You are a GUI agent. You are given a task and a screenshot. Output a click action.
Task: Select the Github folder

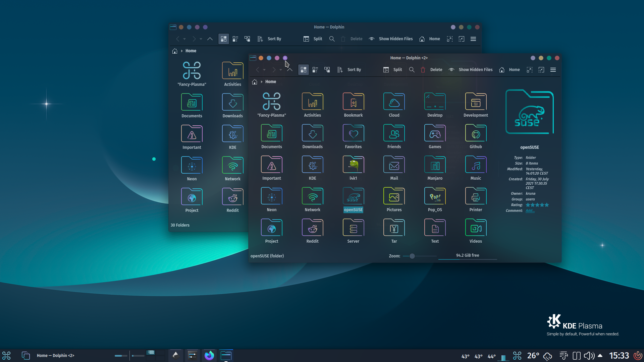pyautogui.click(x=476, y=136)
